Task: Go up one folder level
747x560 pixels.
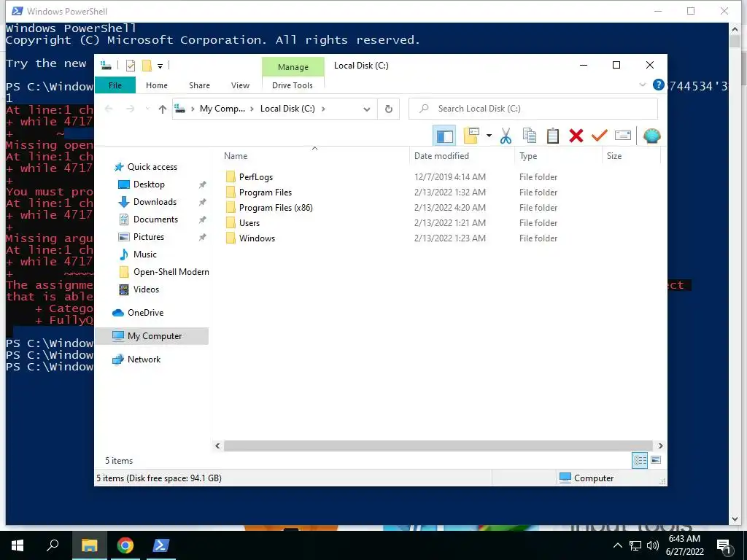Action: coord(163,109)
